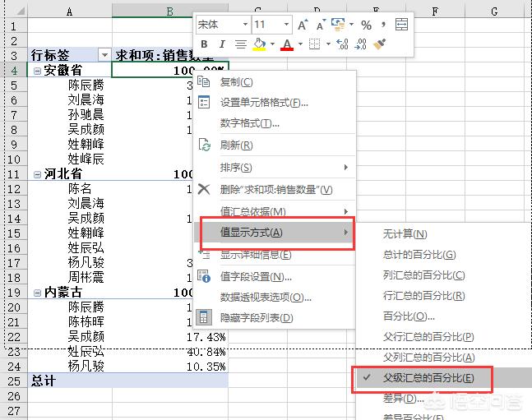This screenshot has width=532, height=420.
Task: Select 差异(D) option
Action: pyautogui.click(x=442, y=399)
